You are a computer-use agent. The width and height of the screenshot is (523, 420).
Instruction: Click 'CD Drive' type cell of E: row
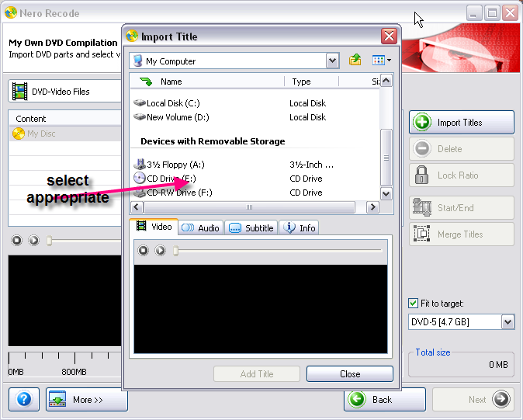coord(306,179)
